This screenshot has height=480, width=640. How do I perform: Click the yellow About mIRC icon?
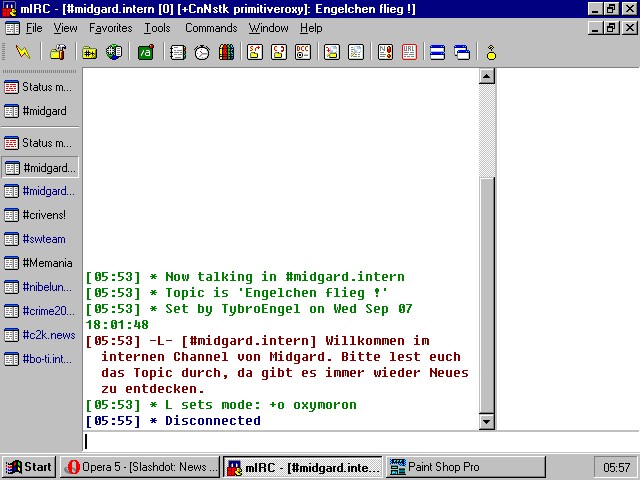(x=491, y=52)
